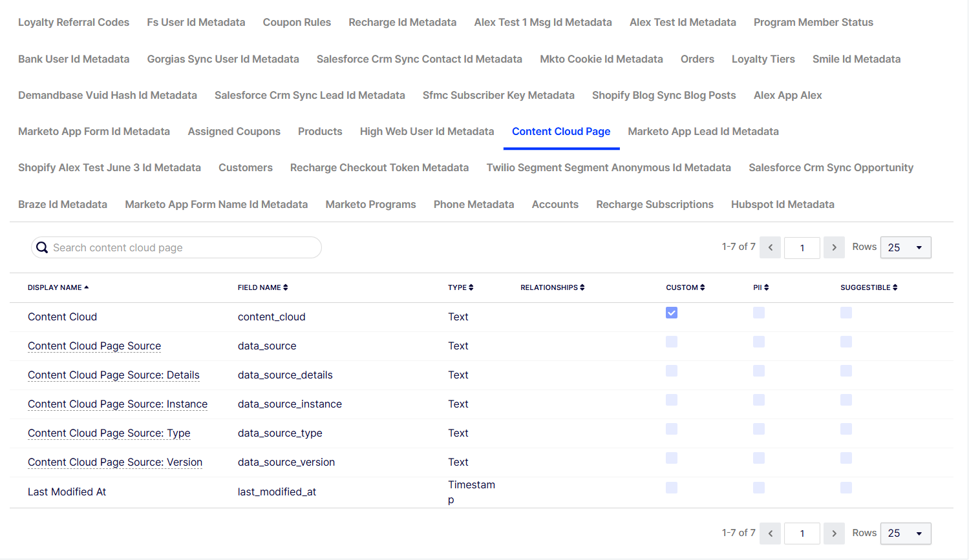The height and width of the screenshot is (560, 969).
Task: Click the Search content cloud page field
Action: (176, 247)
